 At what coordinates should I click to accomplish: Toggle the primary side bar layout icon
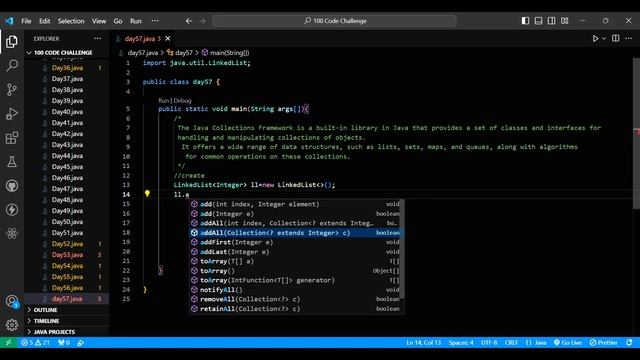point(525,21)
